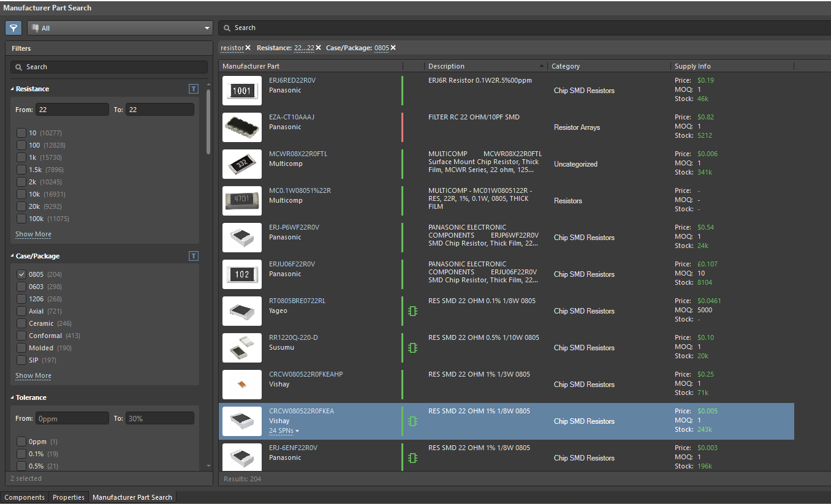The width and height of the screenshot is (831, 504).
Task: Click component model icon for ERJ-6ENF22R0V
Action: tap(412, 458)
